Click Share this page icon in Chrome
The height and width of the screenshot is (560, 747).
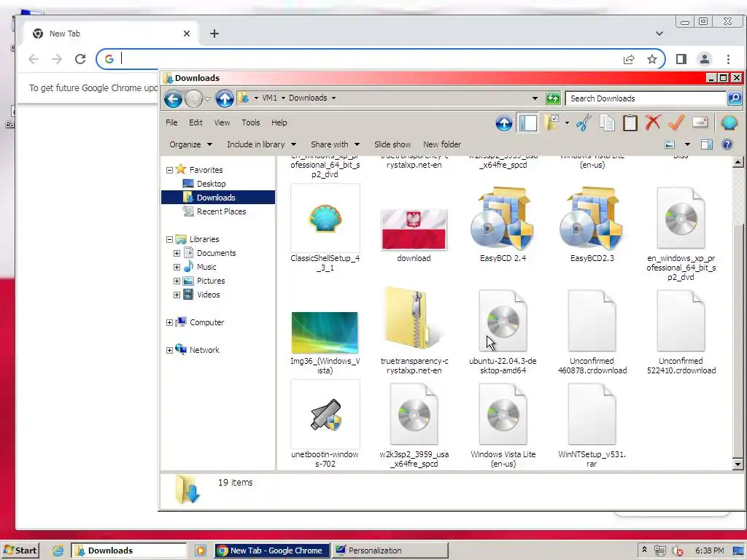pyautogui.click(x=629, y=59)
